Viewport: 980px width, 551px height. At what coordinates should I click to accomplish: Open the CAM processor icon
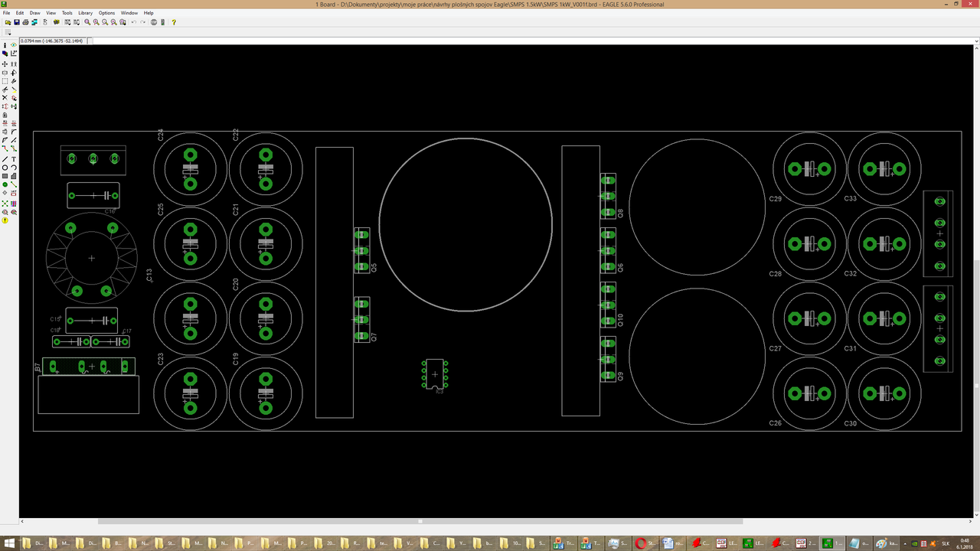(x=34, y=22)
